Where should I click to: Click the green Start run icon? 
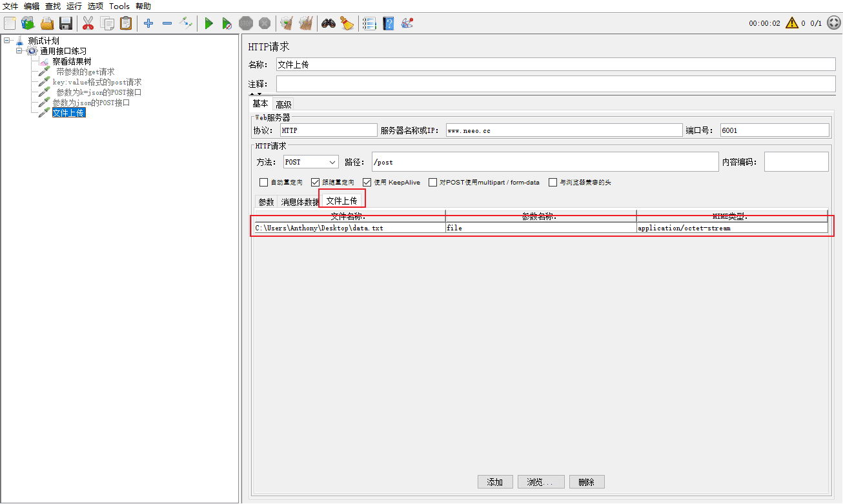[x=208, y=23]
